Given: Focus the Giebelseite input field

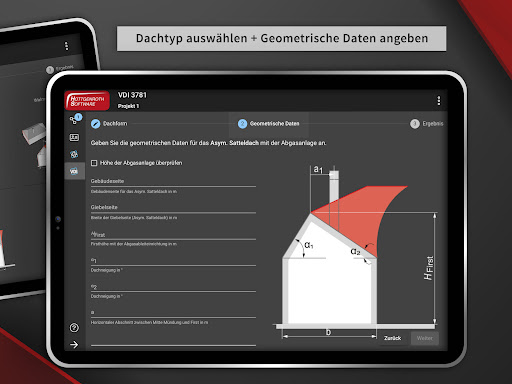Looking at the screenshot, I should [173, 208].
